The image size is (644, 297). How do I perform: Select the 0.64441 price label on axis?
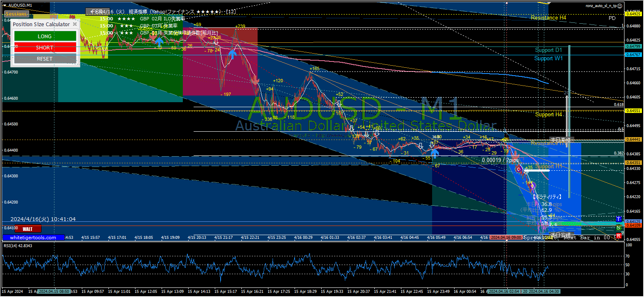[634, 140]
